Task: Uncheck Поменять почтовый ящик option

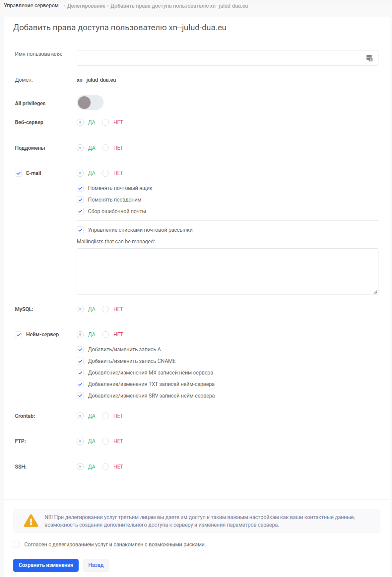Action: (x=80, y=188)
